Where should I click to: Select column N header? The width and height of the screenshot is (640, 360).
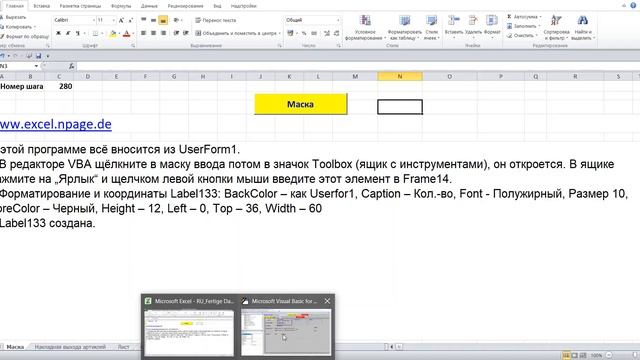(400, 76)
